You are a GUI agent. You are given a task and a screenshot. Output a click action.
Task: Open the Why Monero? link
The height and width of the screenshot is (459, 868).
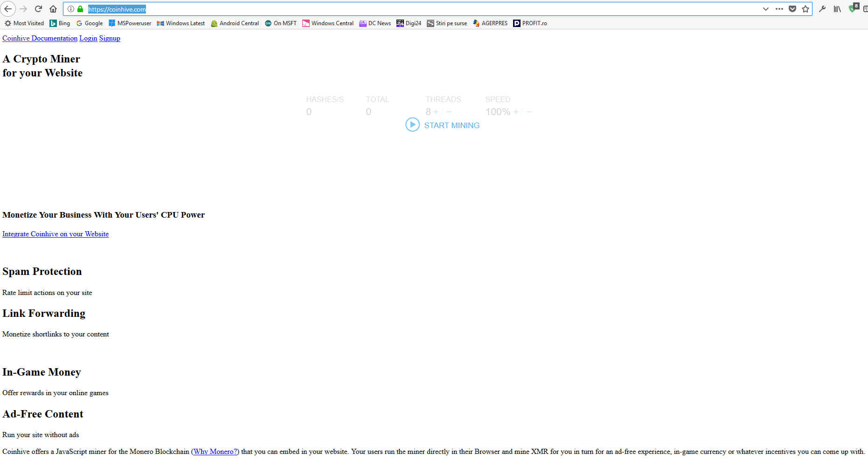tap(215, 452)
